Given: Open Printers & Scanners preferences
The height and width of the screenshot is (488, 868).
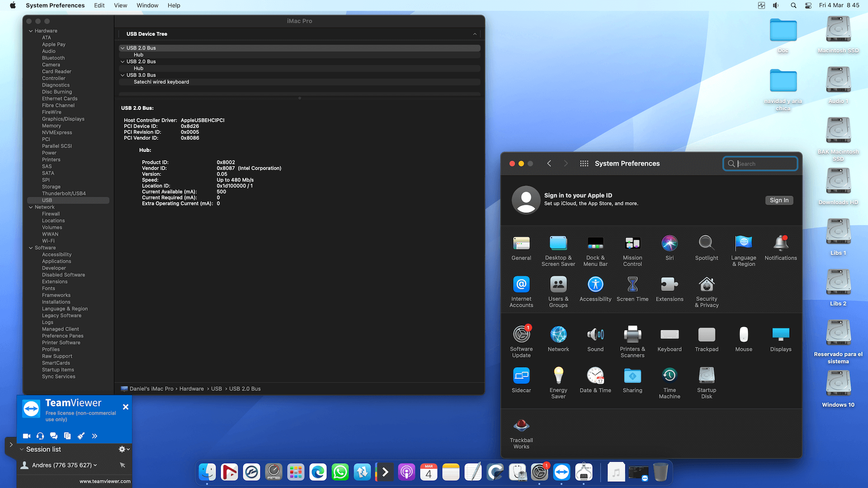Looking at the screenshot, I should (x=632, y=342).
